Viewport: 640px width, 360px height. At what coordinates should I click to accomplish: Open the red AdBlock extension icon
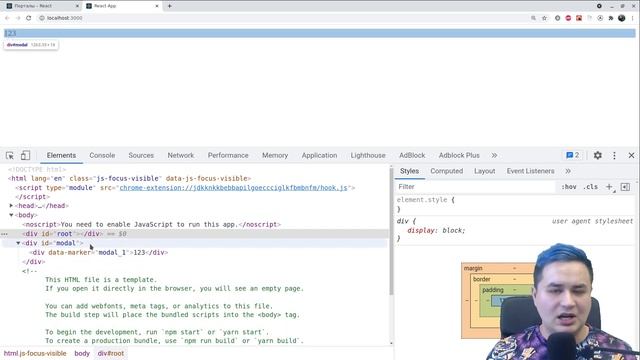coord(568,18)
